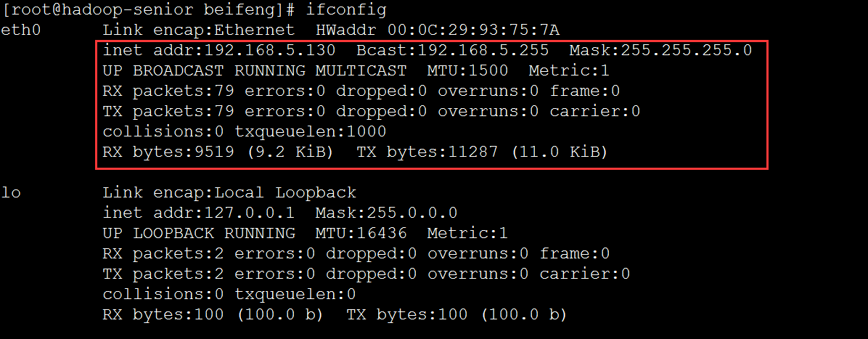Click the Local Loopback encap text
This screenshot has height=339, width=868.
point(285,193)
